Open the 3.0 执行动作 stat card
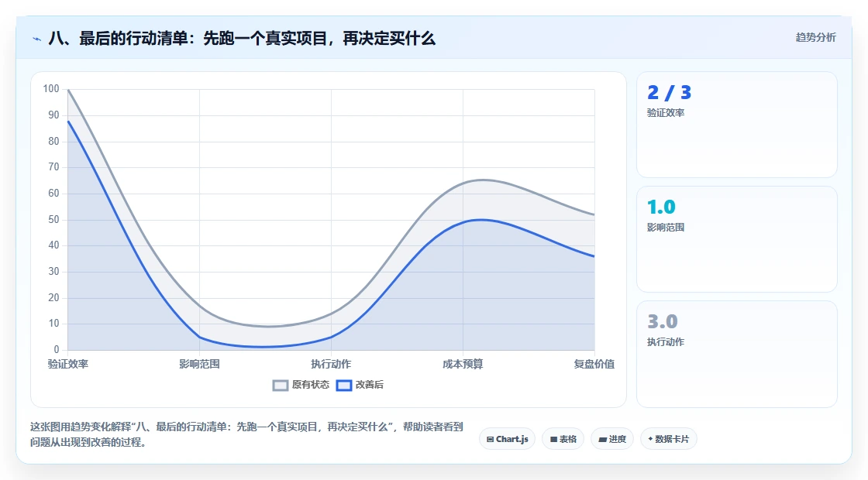 [x=737, y=354]
